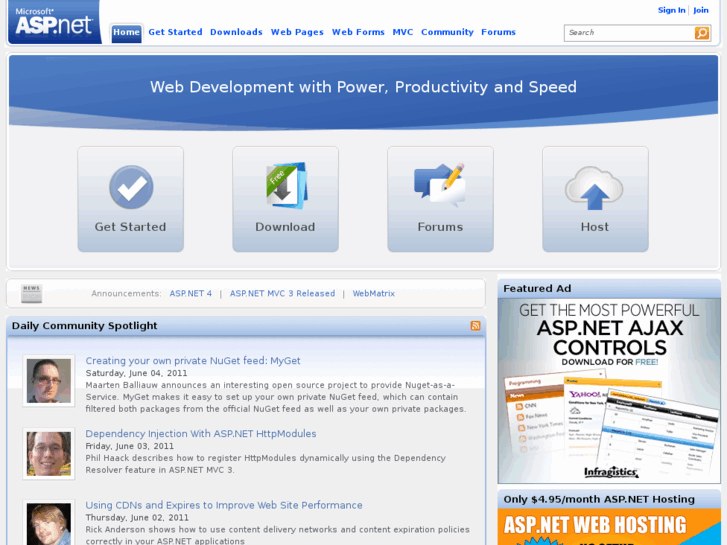Click the 'Daily Community Spotlight' heading
This screenshot has width=727, height=545.
pyautogui.click(x=84, y=326)
